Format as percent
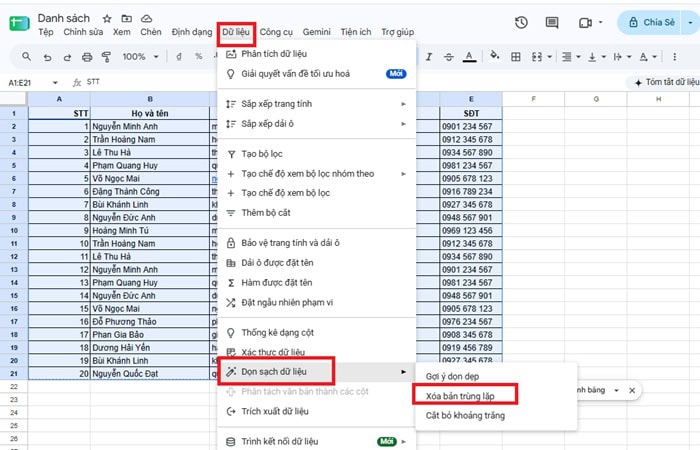Viewport: 700px width, 450px height. point(199,57)
